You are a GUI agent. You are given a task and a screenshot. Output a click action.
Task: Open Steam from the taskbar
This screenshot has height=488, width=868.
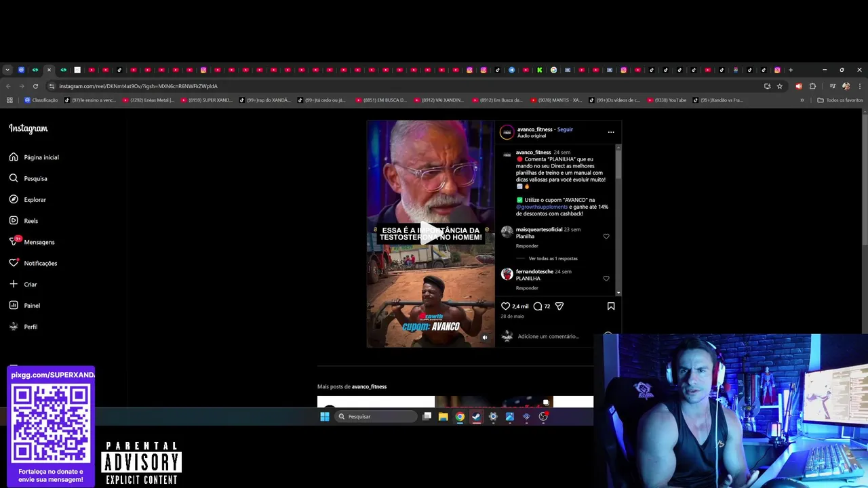click(477, 417)
